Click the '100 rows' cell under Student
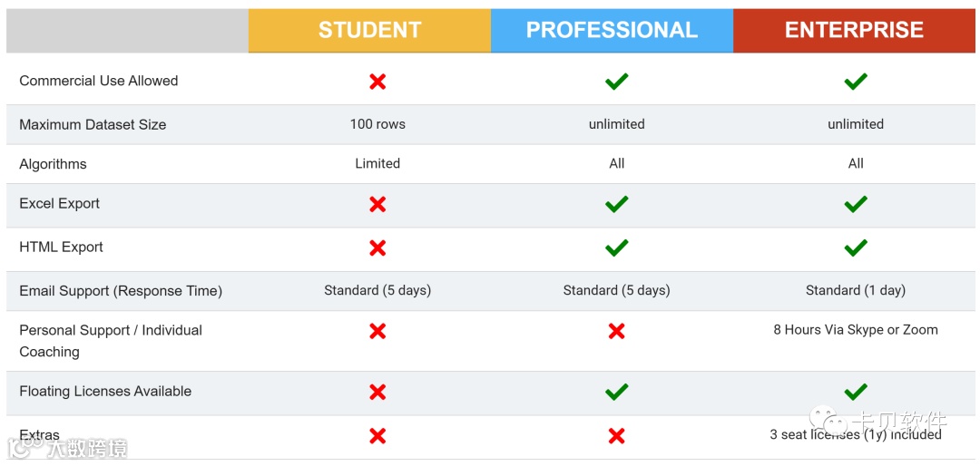 coord(377,124)
